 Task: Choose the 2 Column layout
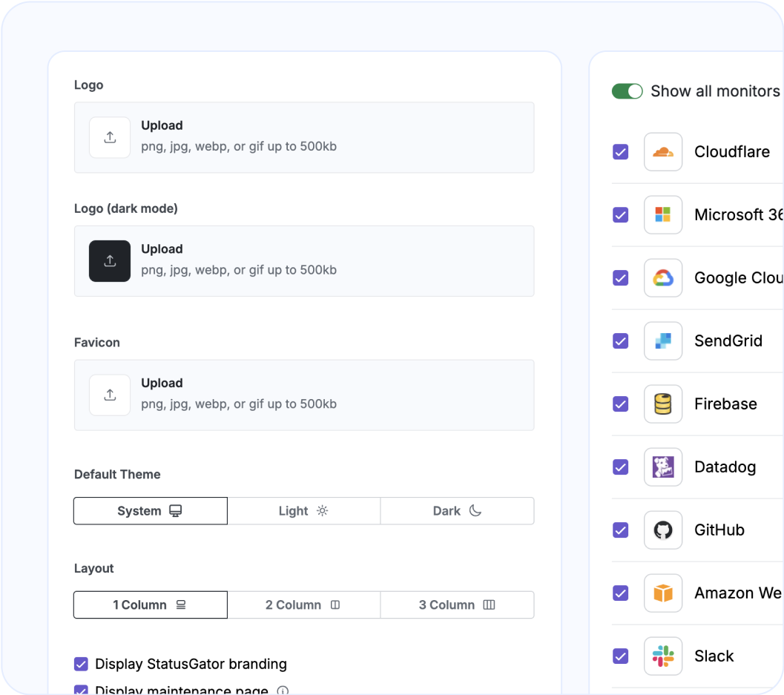tap(303, 605)
